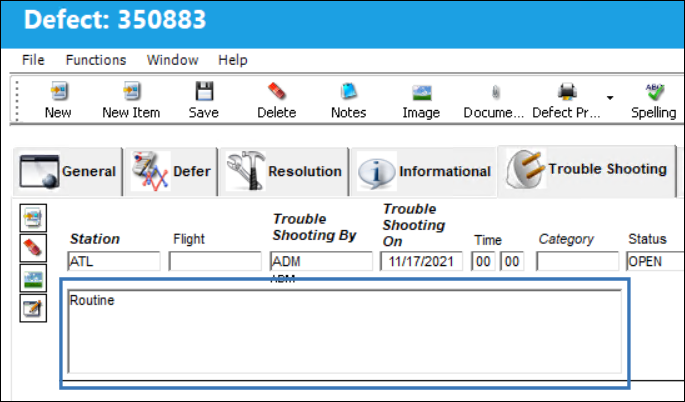This screenshot has width=685, height=402.
Task: Click the Defect: 350883 window title
Action: (115, 20)
